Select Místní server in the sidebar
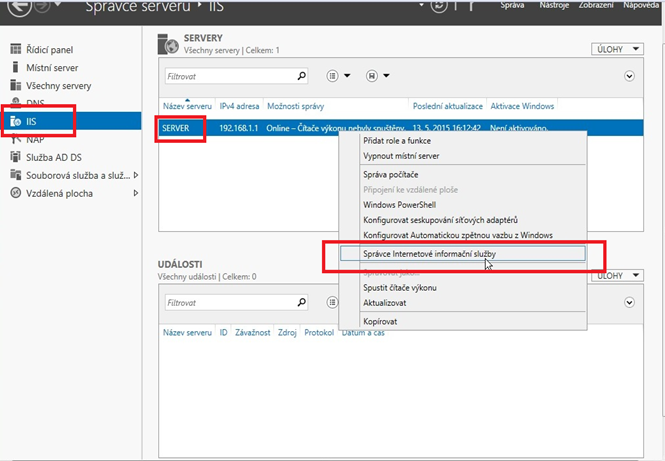 [x=52, y=68]
